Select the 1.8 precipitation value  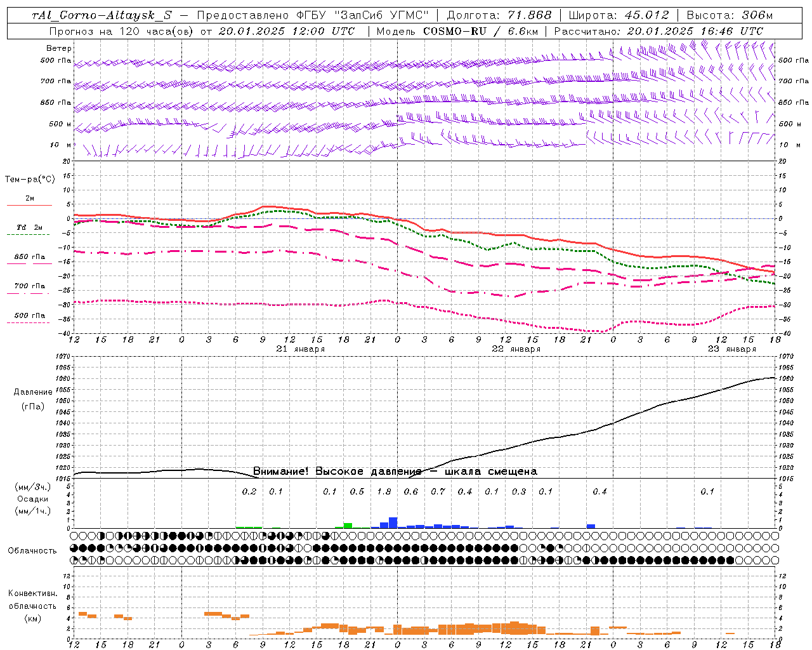[384, 492]
